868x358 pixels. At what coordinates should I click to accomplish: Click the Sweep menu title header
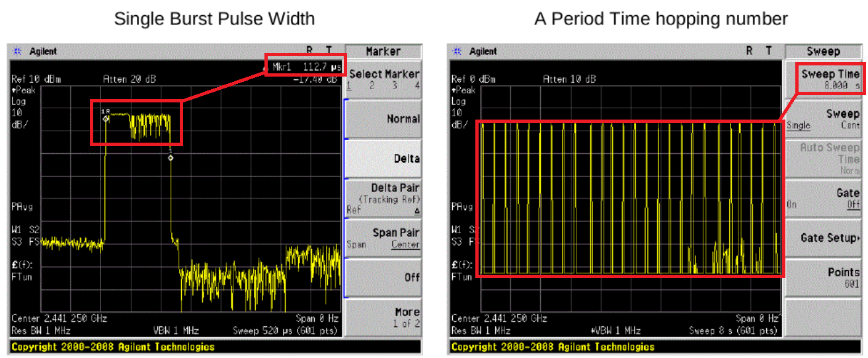[x=823, y=52]
